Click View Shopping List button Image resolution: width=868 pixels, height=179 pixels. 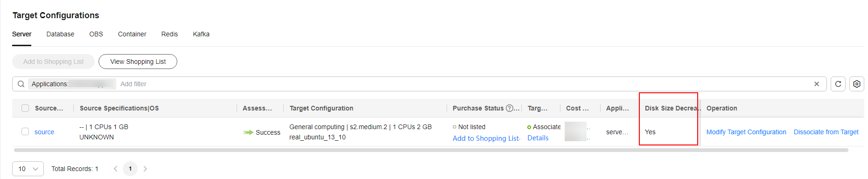[138, 62]
